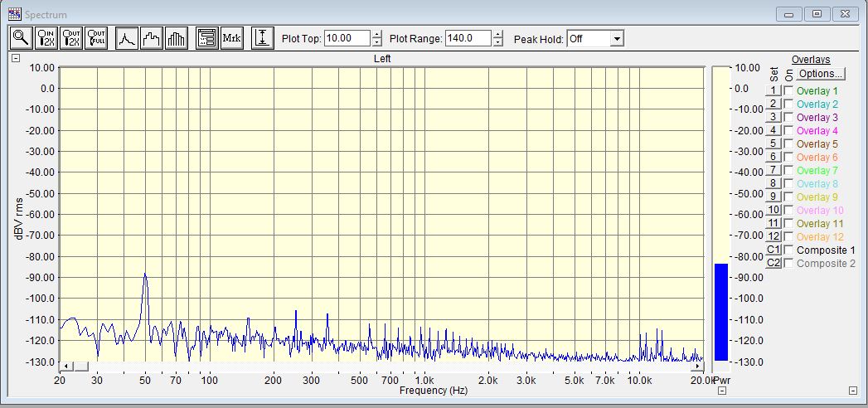Click the Frequency (Hz) axis label

pyautogui.click(x=434, y=391)
